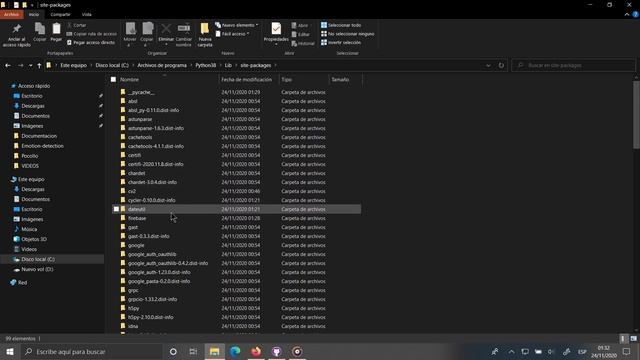
Task: Switch to the Compartir ribbon tab
Action: pos(60,14)
